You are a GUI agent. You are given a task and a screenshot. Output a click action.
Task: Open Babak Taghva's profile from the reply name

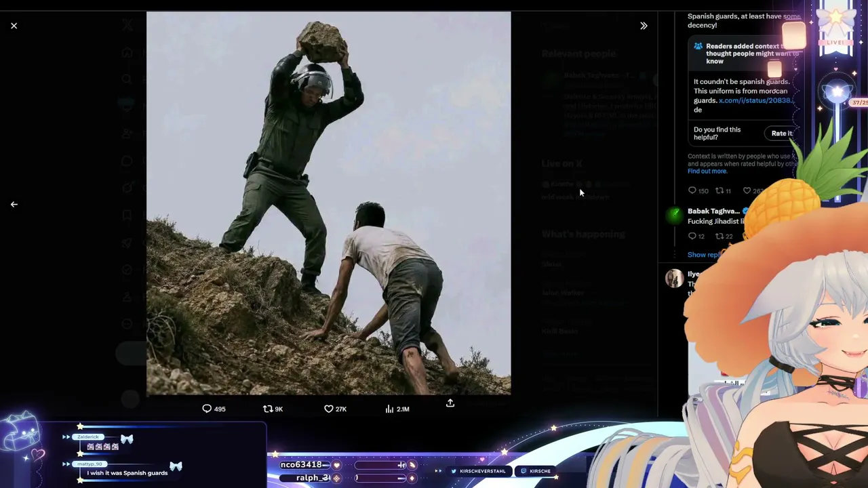coord(713,211)
